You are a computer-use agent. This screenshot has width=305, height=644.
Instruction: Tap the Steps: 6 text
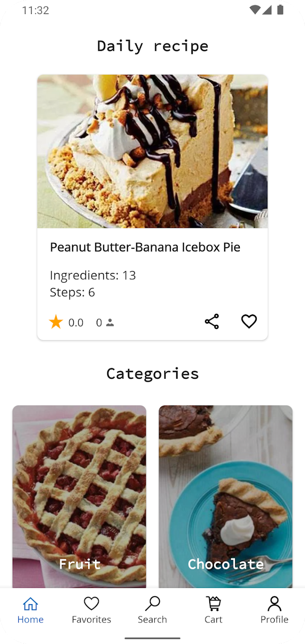point(72,292)
